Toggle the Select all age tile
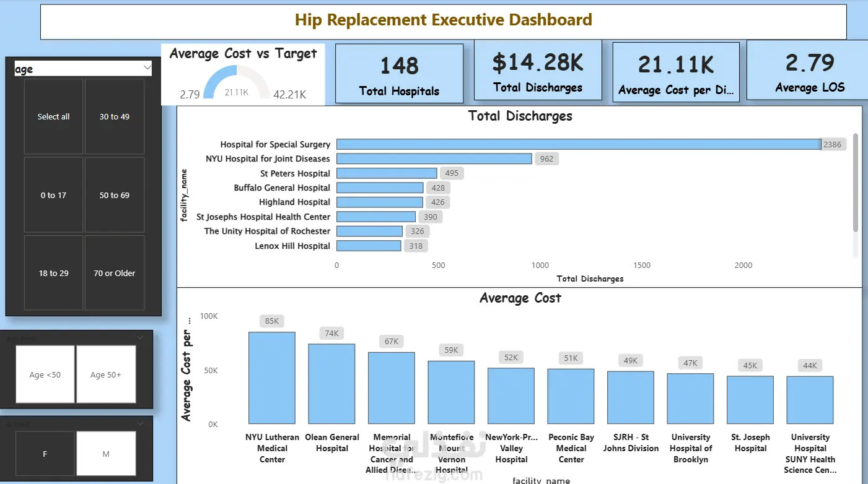 (53, 116)
